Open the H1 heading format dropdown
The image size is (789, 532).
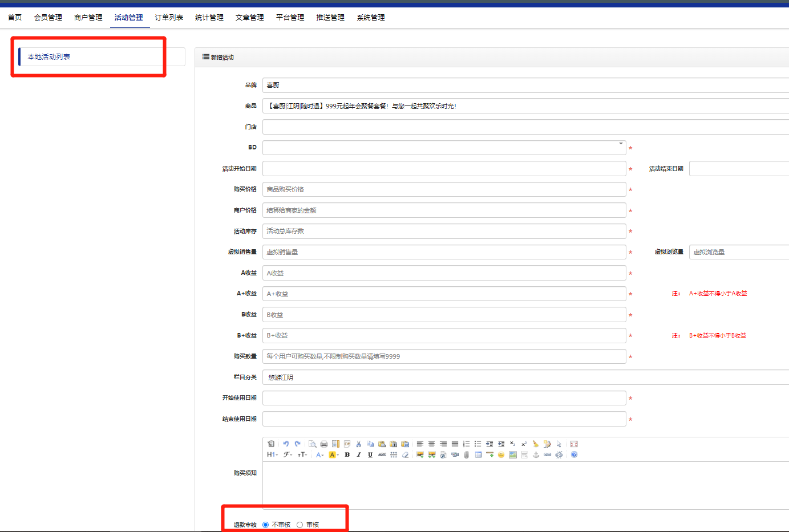(x=272, y=454)
